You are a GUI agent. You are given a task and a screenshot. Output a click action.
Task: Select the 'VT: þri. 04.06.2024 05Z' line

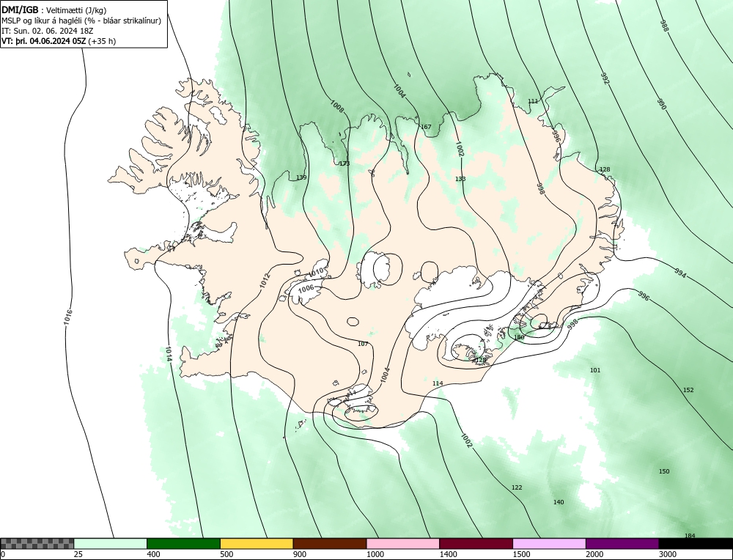click(59, 41)
